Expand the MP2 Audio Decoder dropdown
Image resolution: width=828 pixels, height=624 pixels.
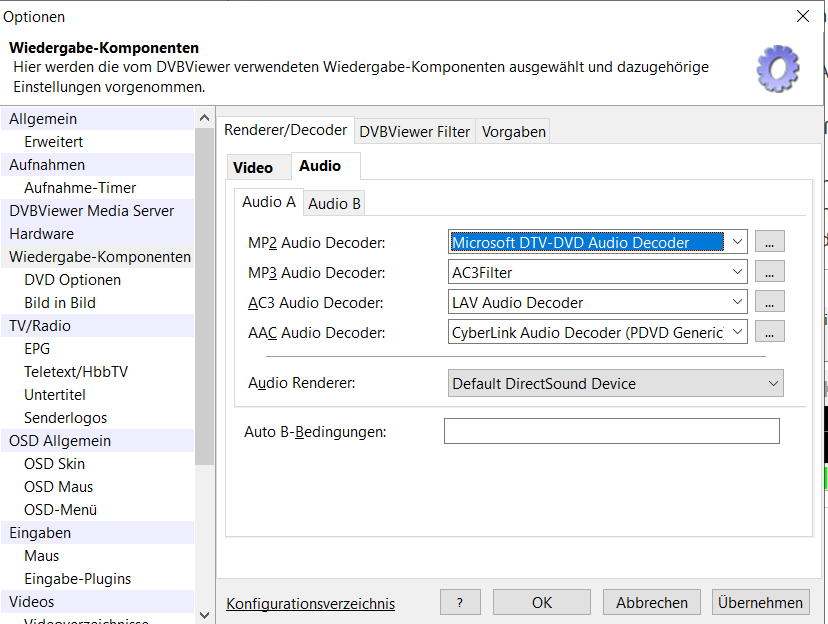coord(737,242)
